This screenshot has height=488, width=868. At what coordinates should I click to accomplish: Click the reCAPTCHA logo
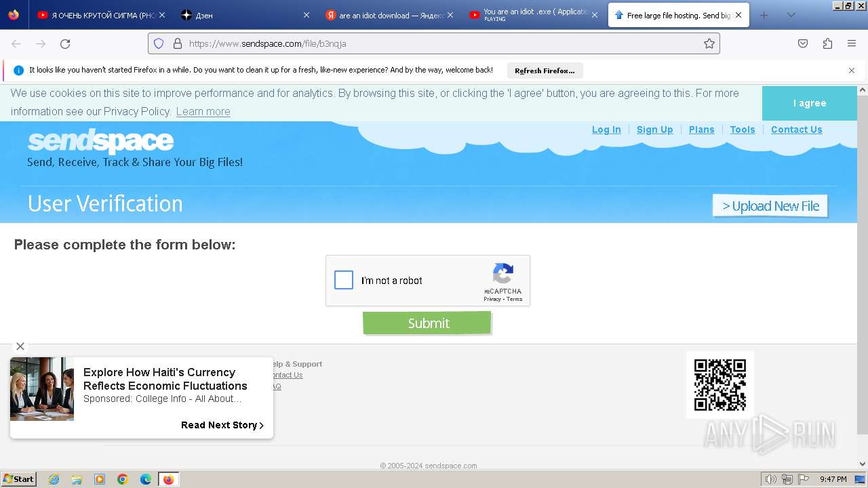[502, 274]
